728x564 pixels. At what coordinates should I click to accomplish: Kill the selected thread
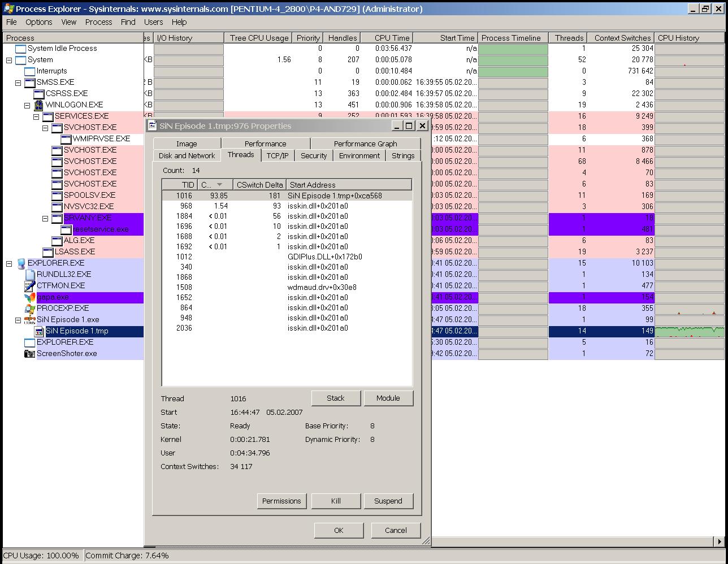336,501
